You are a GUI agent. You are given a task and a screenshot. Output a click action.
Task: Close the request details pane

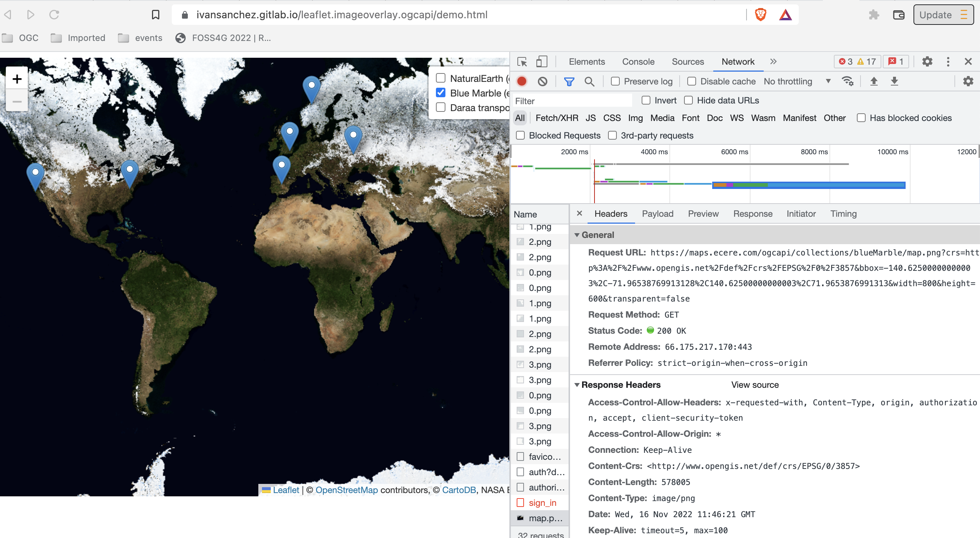tap(579, 213)
